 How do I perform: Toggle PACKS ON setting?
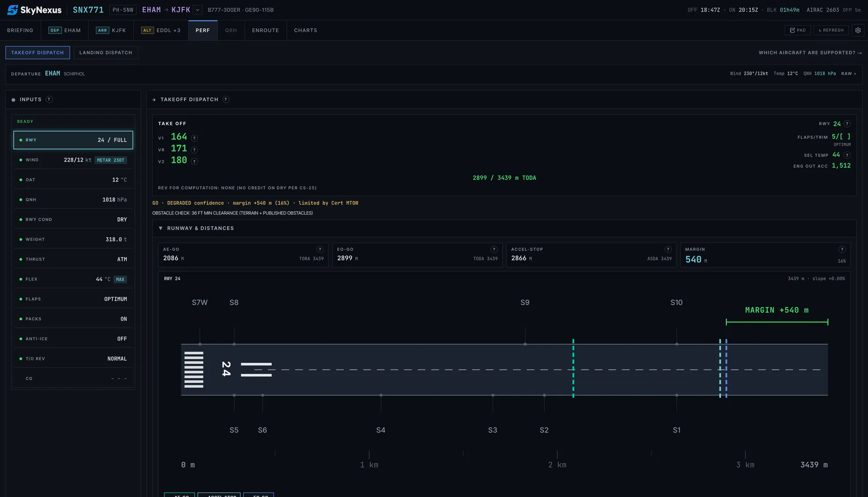[x=73, y=319]
